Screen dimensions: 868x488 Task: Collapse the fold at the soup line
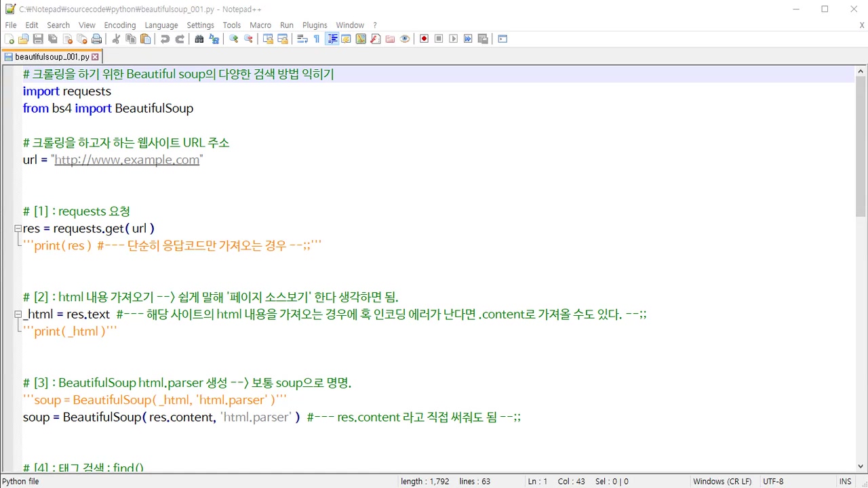[x=18, y=417]
